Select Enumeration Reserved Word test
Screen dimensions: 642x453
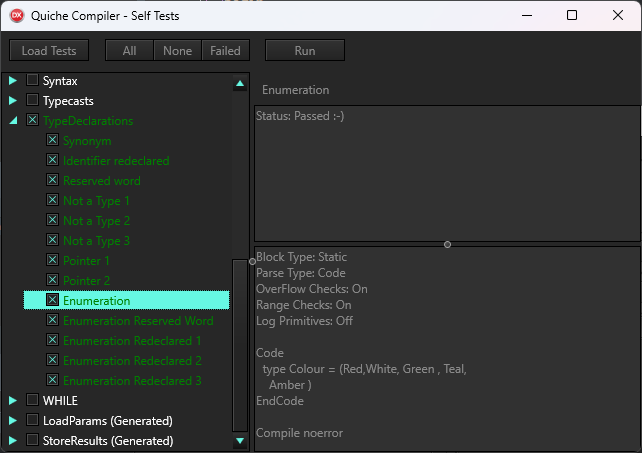(138, 321)
